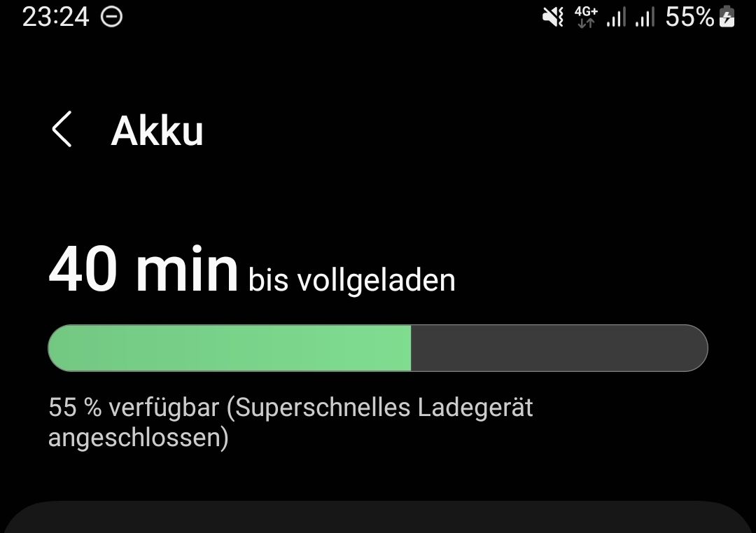Click the gray unfilled part of charge bar

pos(559,348)
